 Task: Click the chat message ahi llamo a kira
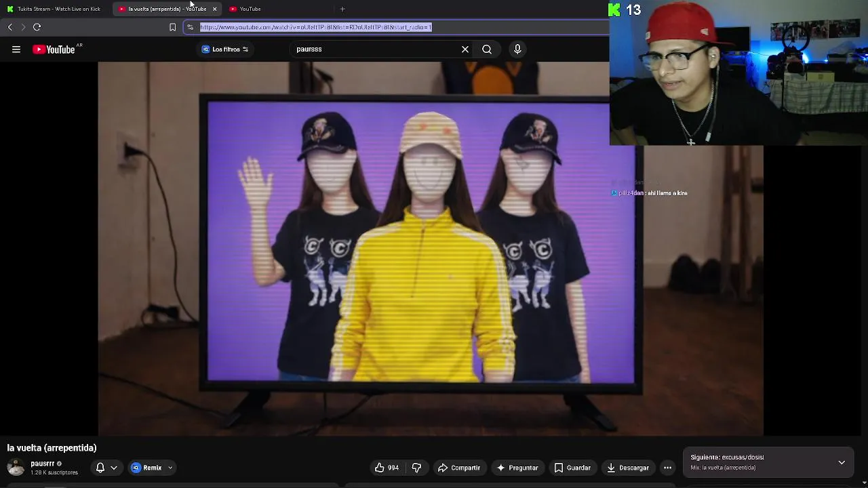pos(667,193)
